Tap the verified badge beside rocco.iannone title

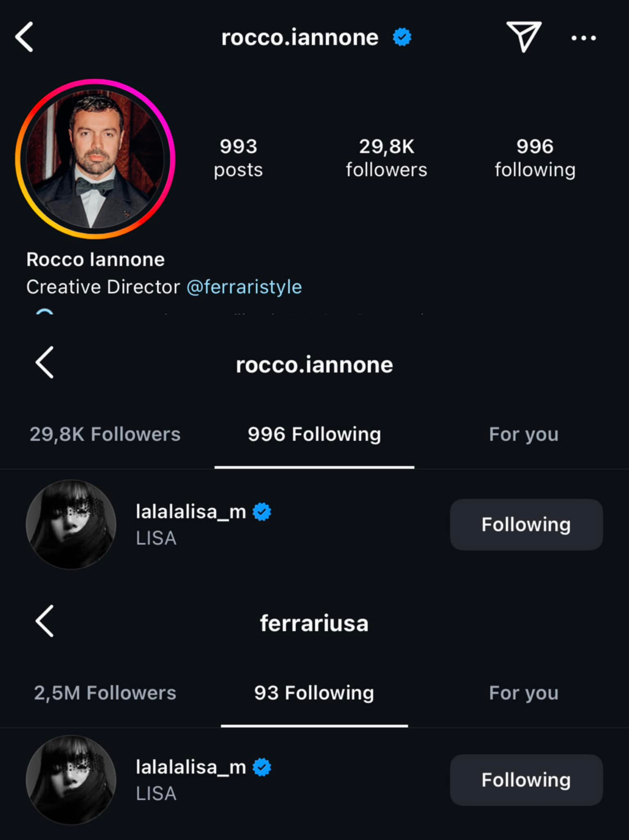tap(402, 37)
